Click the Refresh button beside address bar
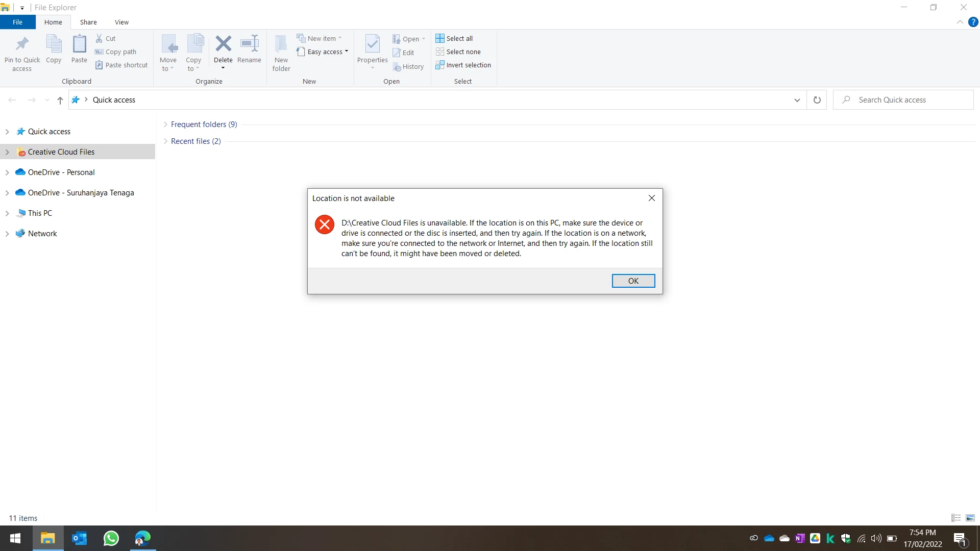Screen dimensions: 980x551 (x=817, y=100)
